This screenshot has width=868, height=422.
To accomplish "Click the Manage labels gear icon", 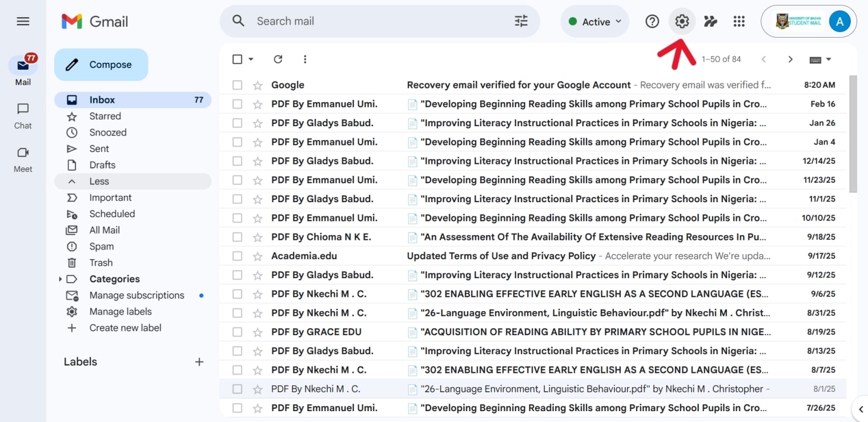I will pyautogui.click(x=71, y=311).
